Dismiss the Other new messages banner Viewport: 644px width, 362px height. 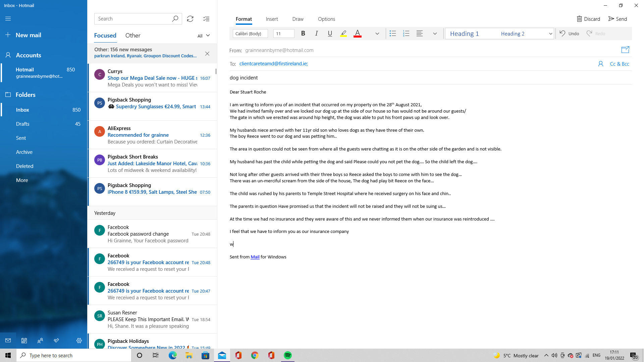click(207, 54)
